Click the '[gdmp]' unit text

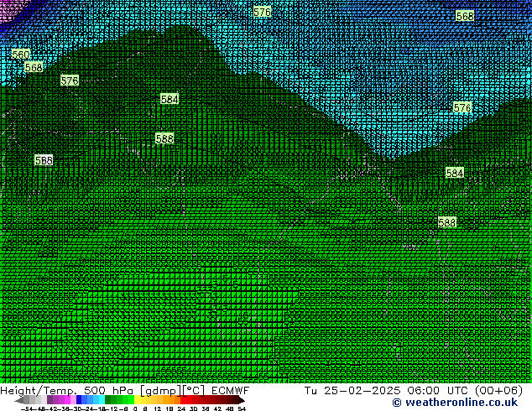pyautogui.click(x=159, y=391)
